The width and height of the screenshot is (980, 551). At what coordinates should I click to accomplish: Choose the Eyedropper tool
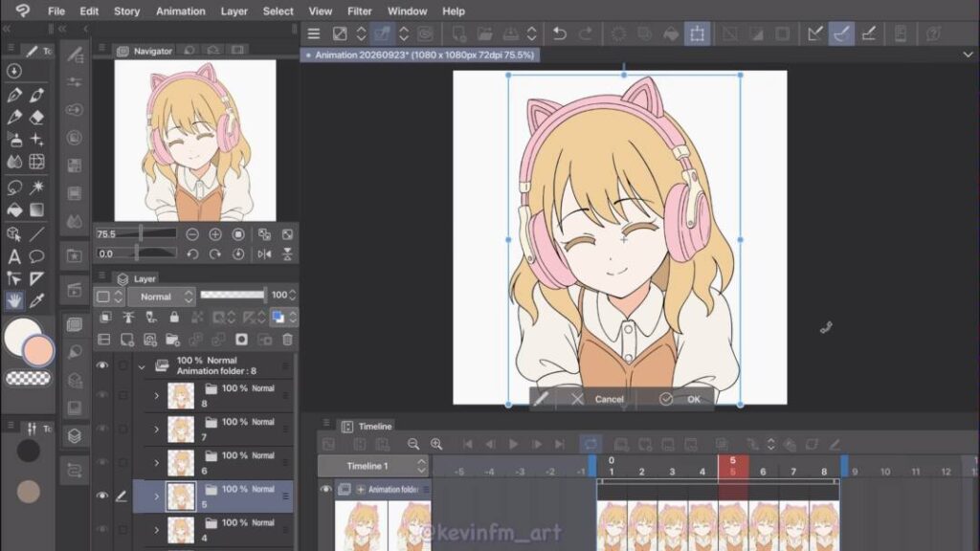[x=37, y=300]
